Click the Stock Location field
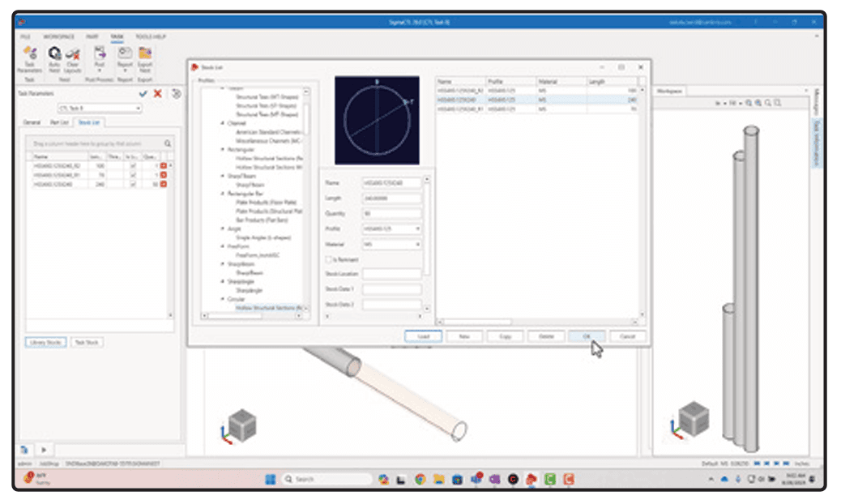This screenshot has height=504, width=841. coord(392,274)
